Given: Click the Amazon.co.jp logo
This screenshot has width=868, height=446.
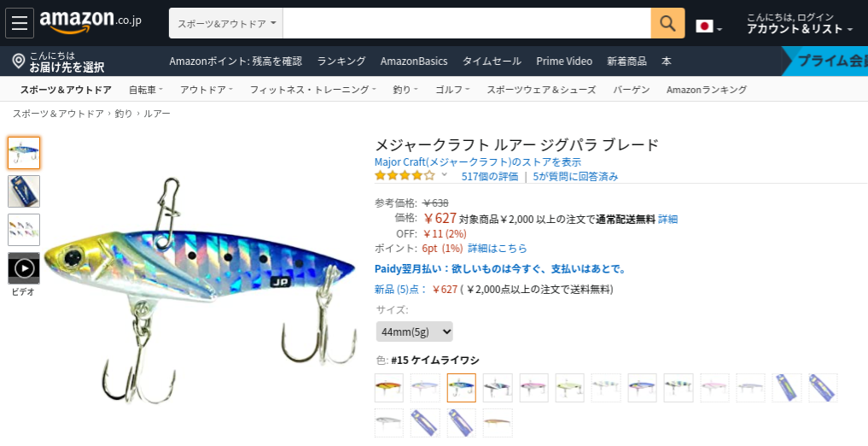Looking at the screenshot, I should tap(90, 21).
